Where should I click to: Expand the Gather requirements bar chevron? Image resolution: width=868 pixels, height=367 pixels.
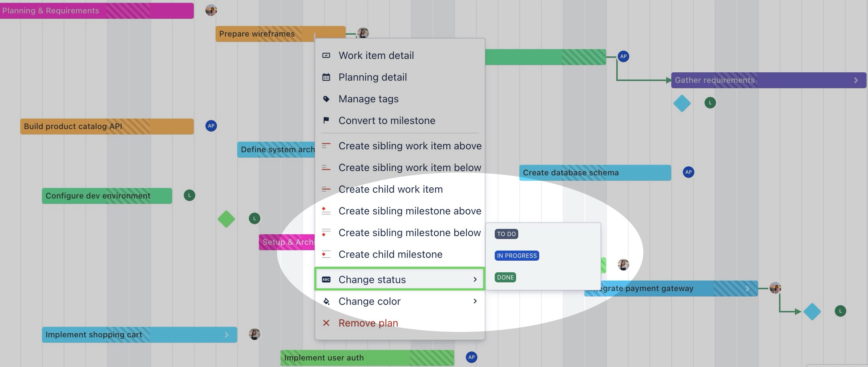tap(856, 80)
